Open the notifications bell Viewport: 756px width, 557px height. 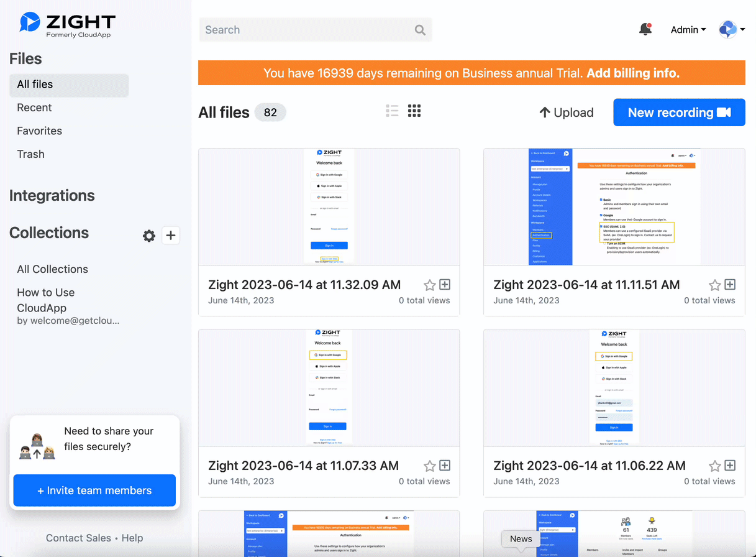(x=645, y=29)
